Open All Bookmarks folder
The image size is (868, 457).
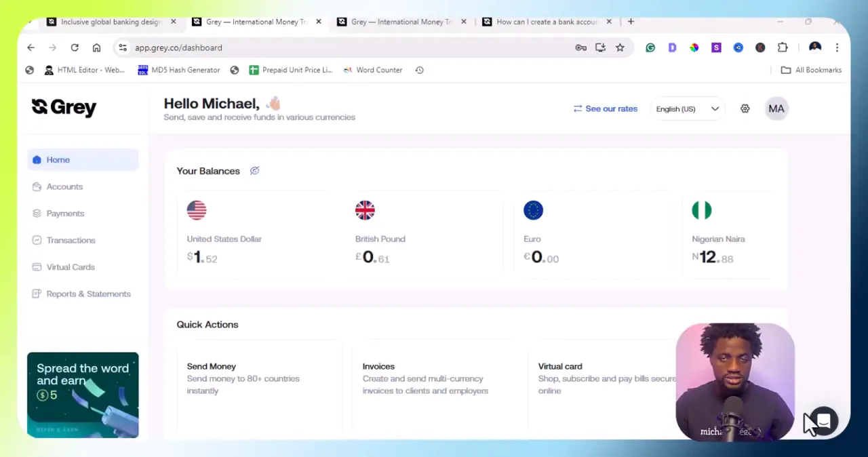(x=811, y=70)
